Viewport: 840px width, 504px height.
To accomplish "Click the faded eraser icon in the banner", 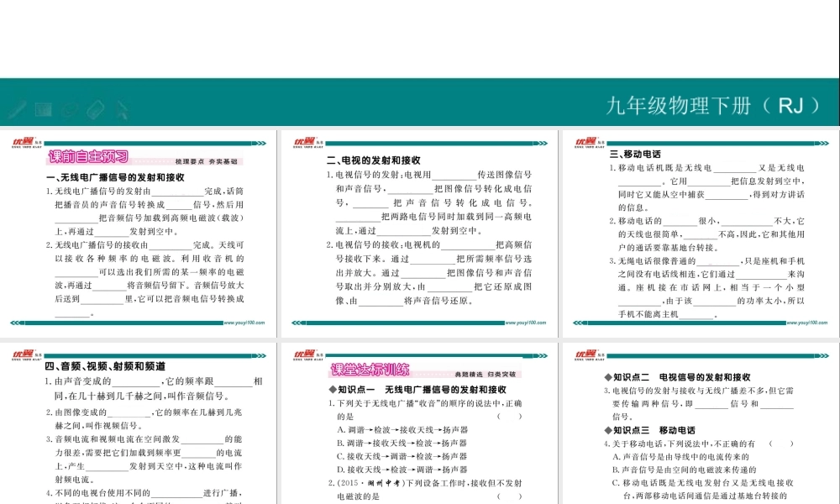I will pos(95,108).
